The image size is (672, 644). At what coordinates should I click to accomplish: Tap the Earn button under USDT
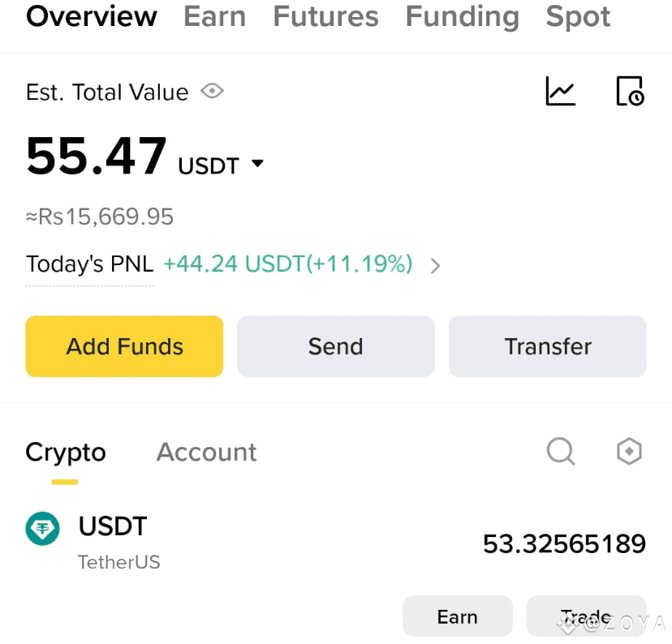coord(457,616)
